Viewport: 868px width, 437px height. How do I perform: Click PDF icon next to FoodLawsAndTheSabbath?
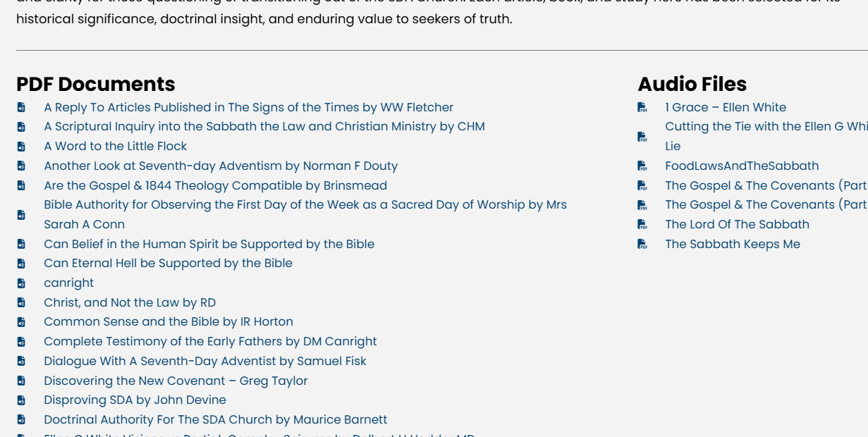(642, 166)
